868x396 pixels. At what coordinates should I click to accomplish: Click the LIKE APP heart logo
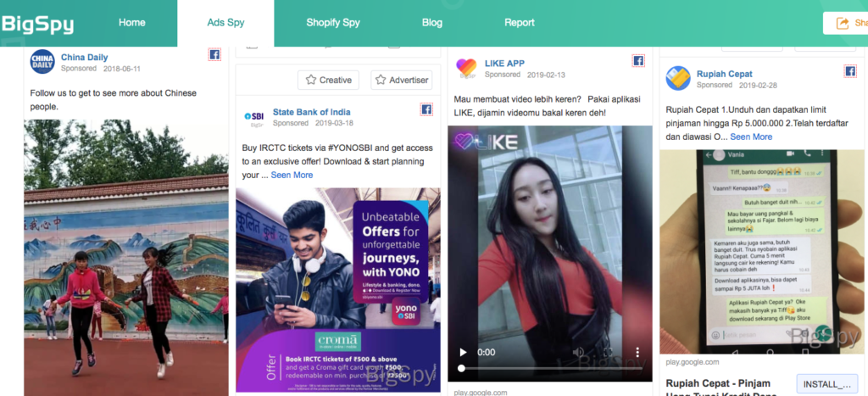click(x=466, y=69)
